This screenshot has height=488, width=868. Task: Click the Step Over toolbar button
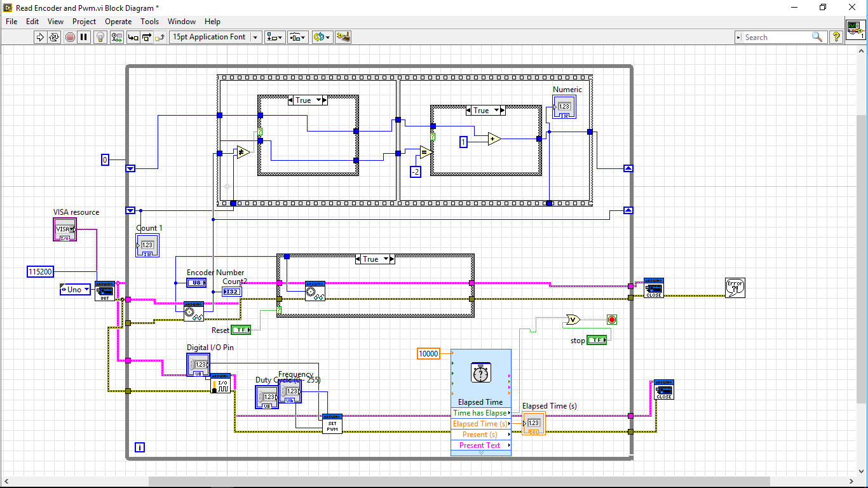click(147, 37)
